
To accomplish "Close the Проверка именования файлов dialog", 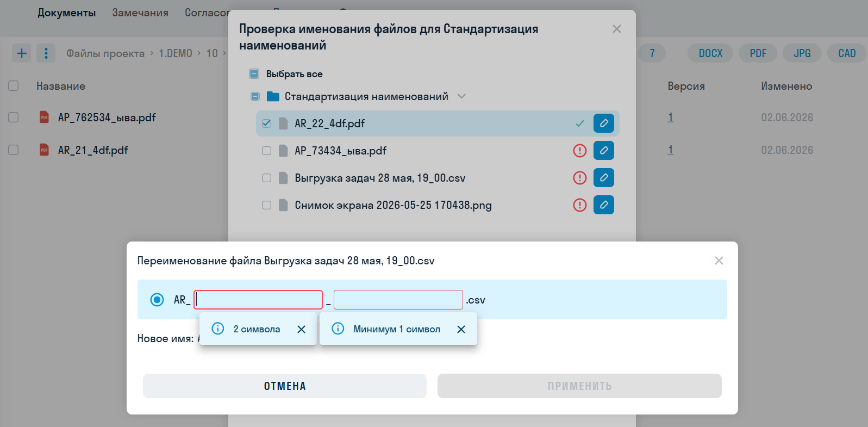I will [617, 29].
